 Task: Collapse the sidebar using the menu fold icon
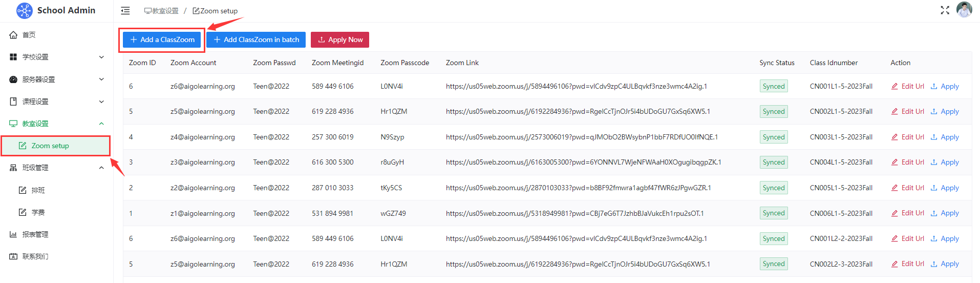coord(125,11)
